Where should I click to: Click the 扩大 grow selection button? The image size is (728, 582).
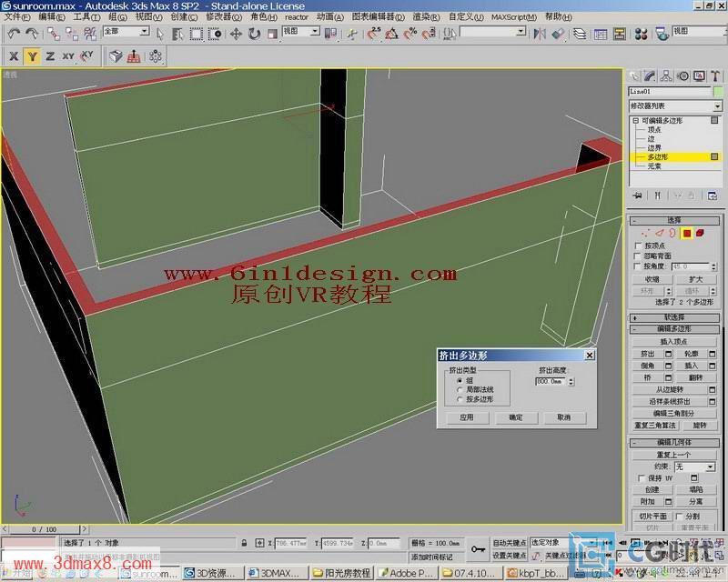tap(695, 279)
